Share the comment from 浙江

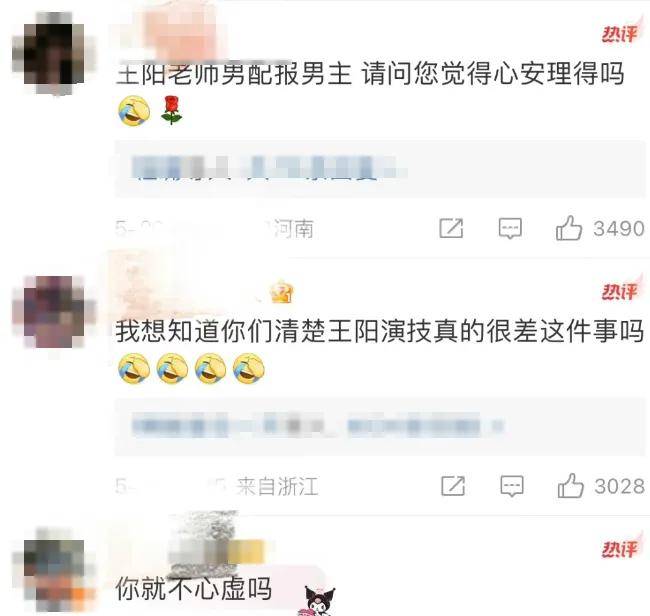tap(453, 486)
